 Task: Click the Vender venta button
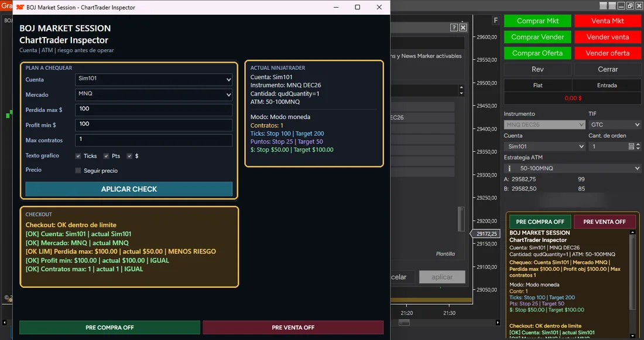click(x=608, y=37)
